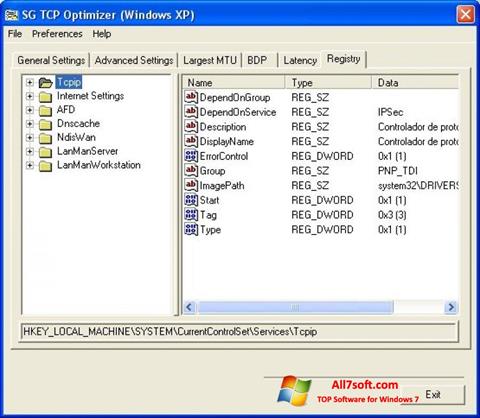Click the string icon beside DependOnService
The image size is (480, 418).
[x=191, y=112]
